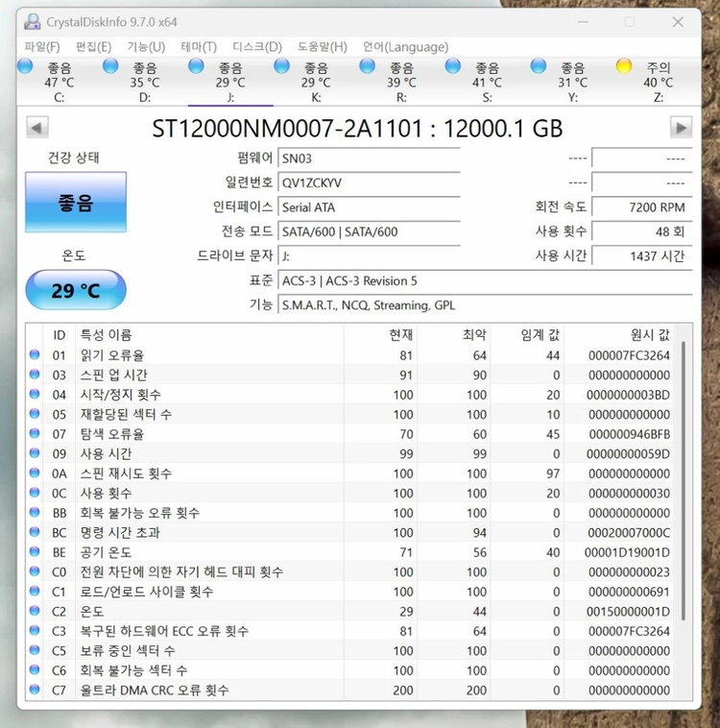Select disk Y: at 31 °C
Viewport: 720px width, 728px height.
tap(573, 82)
